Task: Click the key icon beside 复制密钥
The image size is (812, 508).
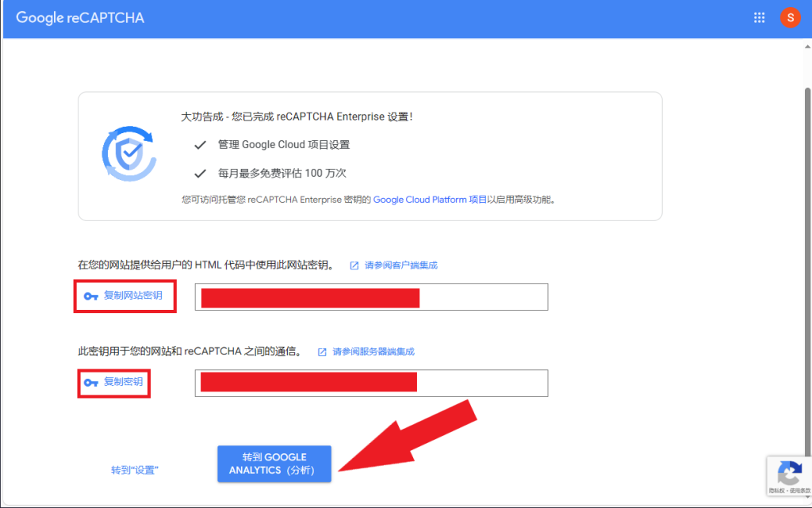Action: pos(91,383)
